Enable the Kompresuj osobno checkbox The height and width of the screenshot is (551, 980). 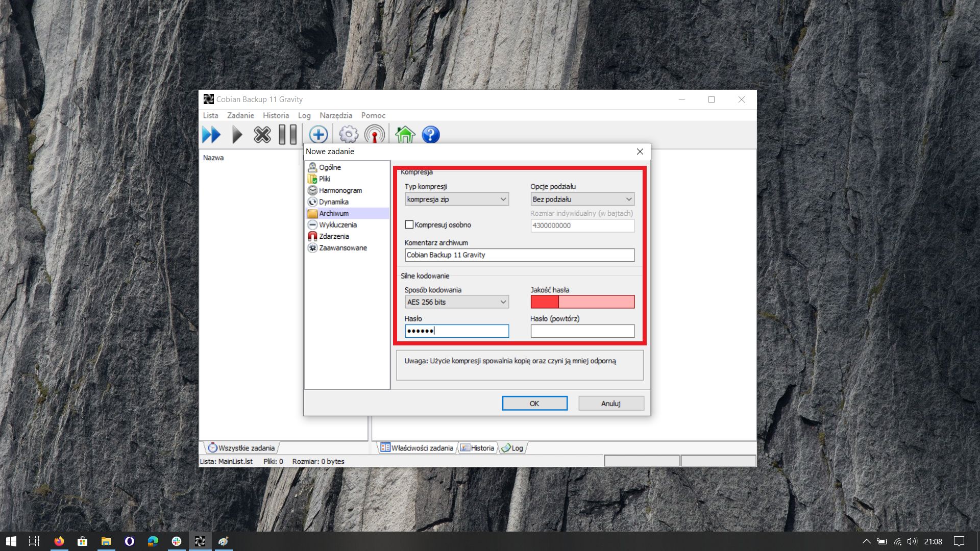point(409,225)
